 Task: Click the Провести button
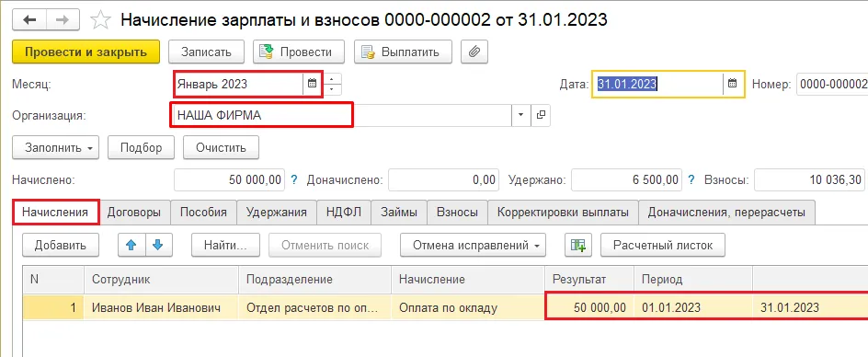coord(299,52)
